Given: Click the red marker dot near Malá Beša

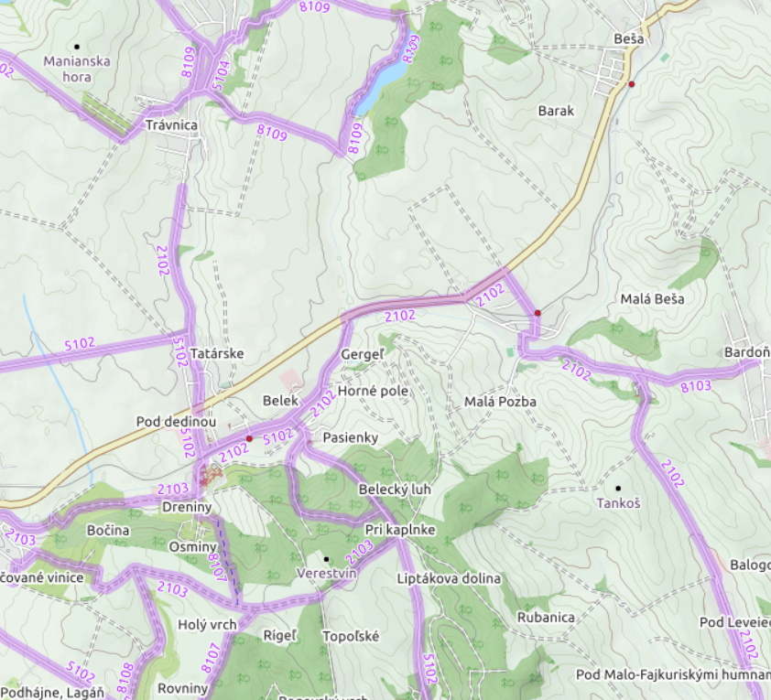Looking at the screenshot, I should point(538,313).
